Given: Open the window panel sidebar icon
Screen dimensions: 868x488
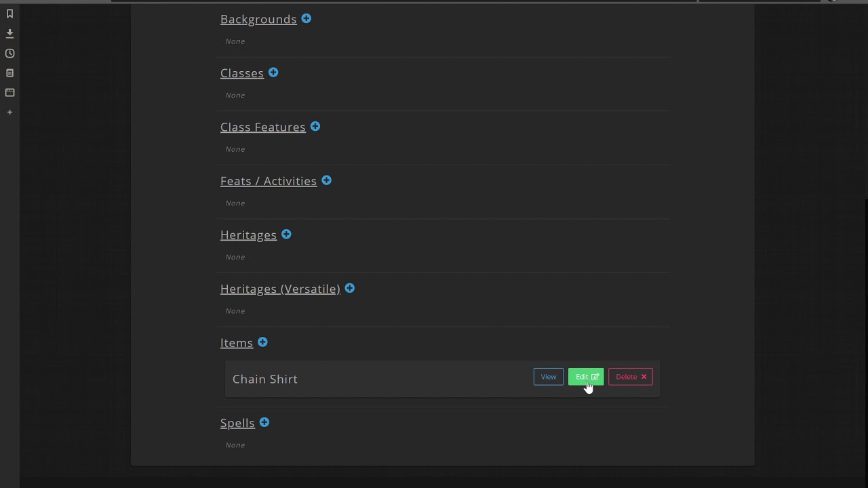Looking at the screenshot, I should click(9, 92).
